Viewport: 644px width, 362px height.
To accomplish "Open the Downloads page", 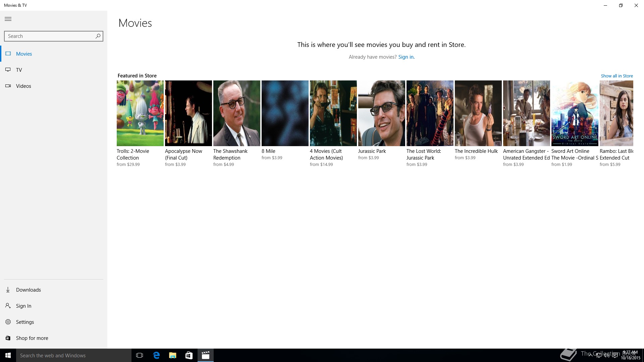I will (29, 290).
